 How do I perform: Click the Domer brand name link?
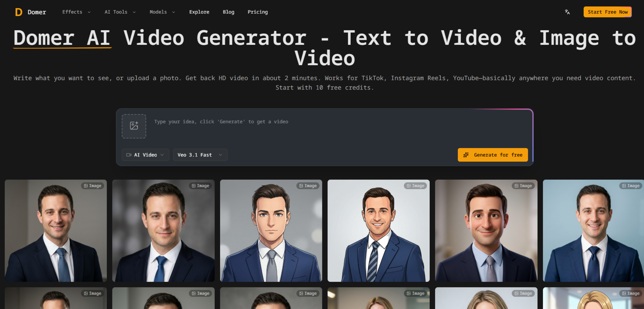click(37, 12)
